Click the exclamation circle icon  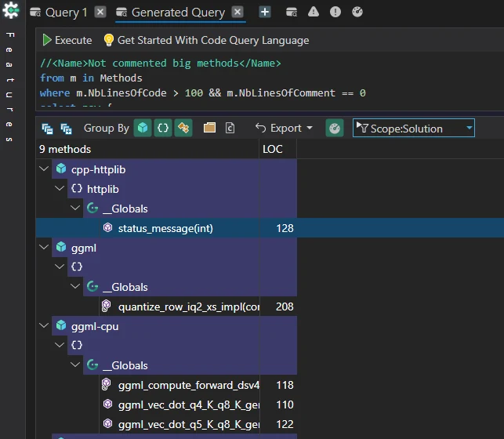tap(335, 13)
